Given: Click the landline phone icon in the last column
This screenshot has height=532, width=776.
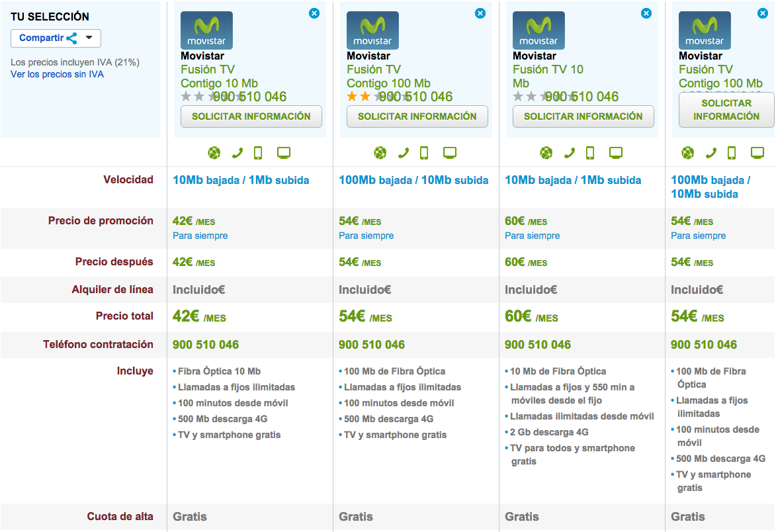Looking at the screenshot, I should click(711, 154).
